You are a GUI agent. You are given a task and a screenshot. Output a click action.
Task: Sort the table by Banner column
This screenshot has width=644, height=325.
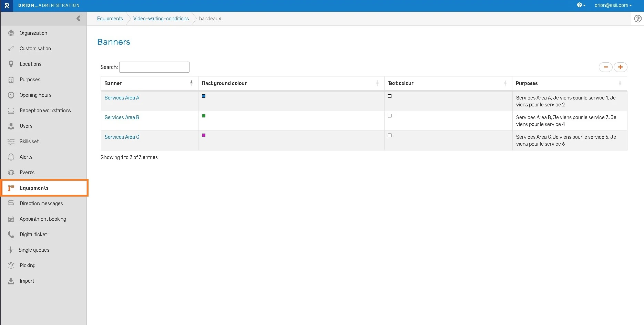pyautogui.click(x=150, y=83)
